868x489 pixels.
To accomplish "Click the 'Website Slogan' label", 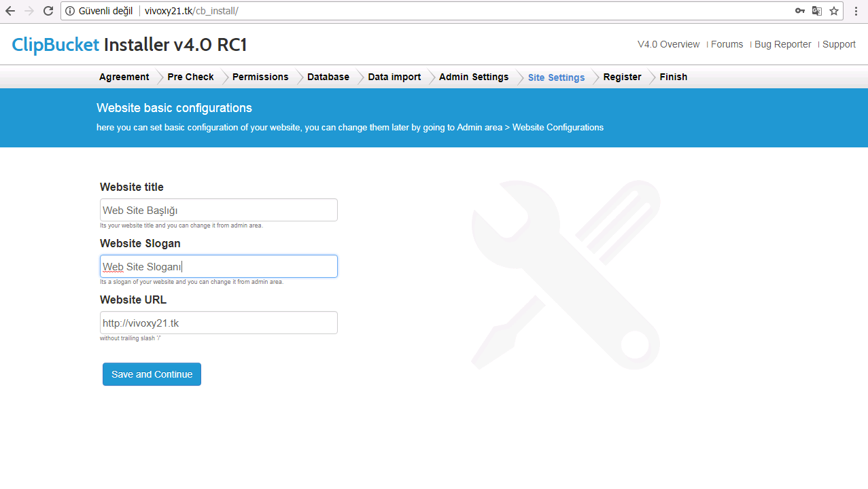I will [x=140, y=243].
